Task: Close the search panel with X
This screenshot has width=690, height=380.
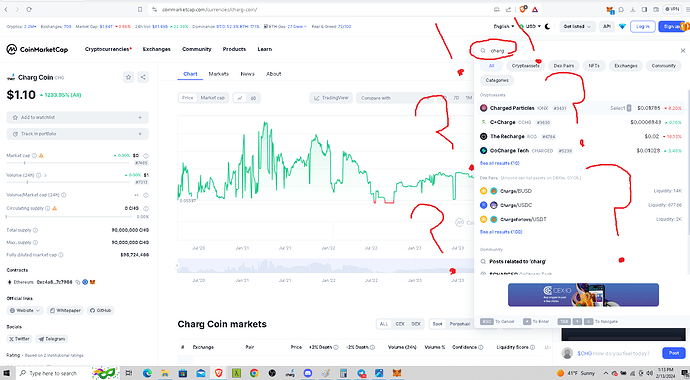Action: 683,51
